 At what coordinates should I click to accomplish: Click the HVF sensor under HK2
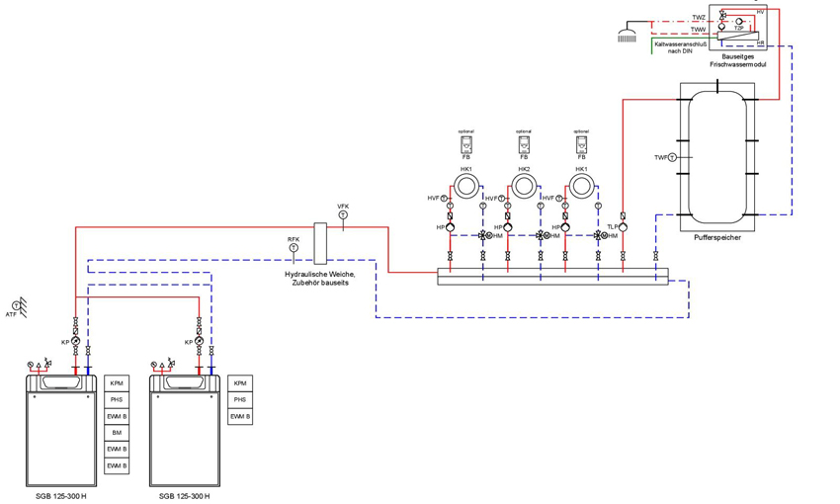[x=501, y=199]
